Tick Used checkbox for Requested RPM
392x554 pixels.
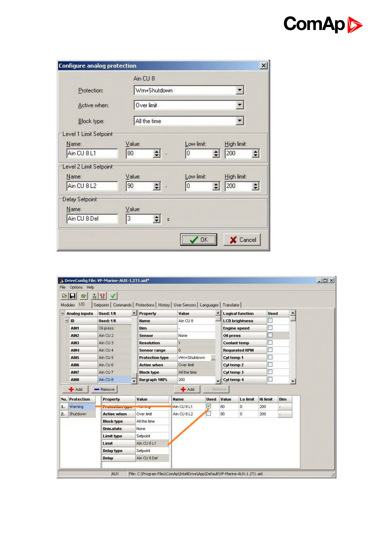click(270, 350)
